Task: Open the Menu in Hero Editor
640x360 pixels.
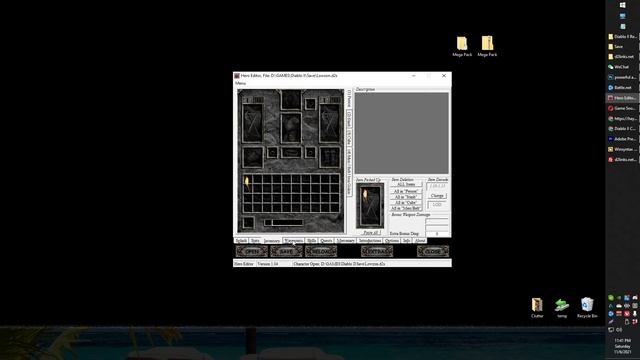Action: coord(240,83)
